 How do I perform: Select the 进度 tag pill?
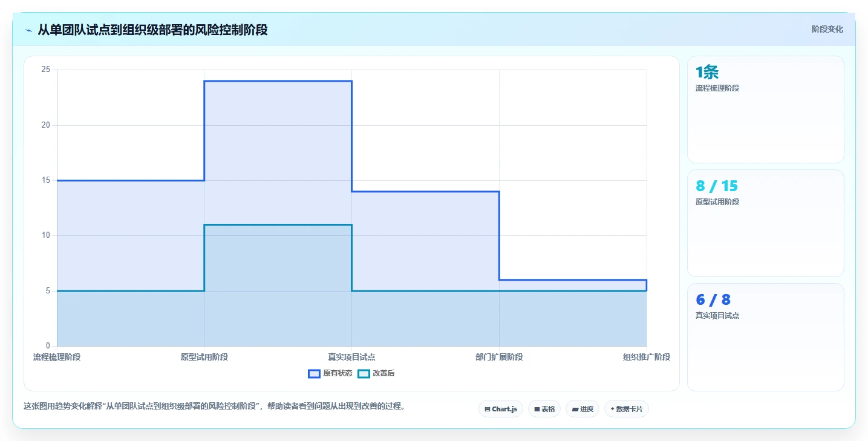[x=582, y=409]
